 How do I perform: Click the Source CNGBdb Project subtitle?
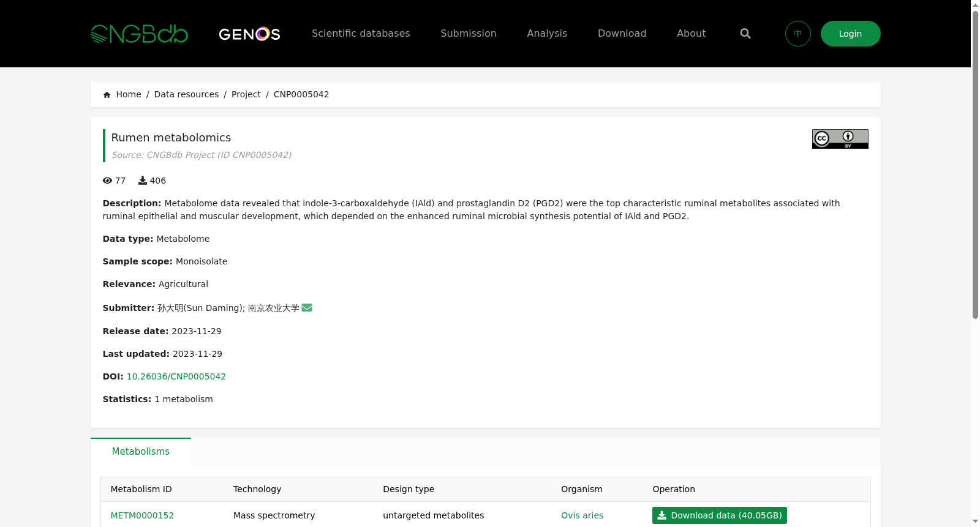coord(202,155)
